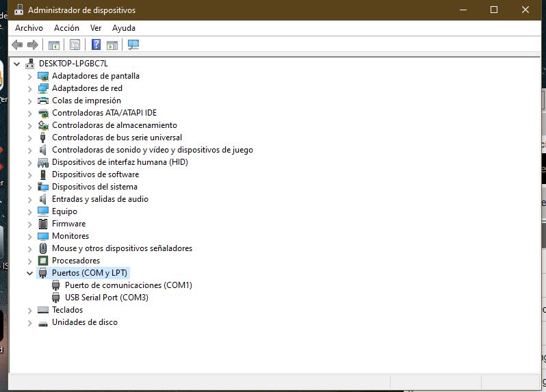Collapse the DESKTOP-LPGBC7L root node
546x392 pixels.
point(16,64)
